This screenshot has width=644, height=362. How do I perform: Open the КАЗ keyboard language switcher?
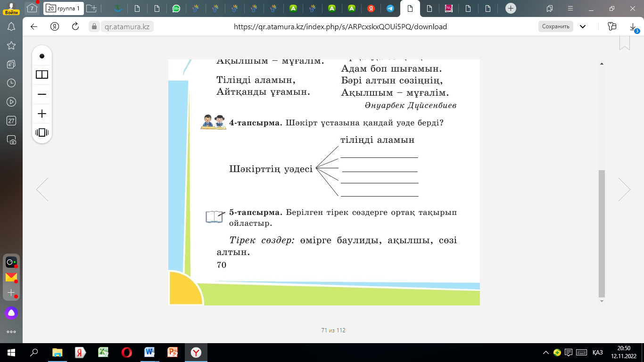(x=598, y=352)
